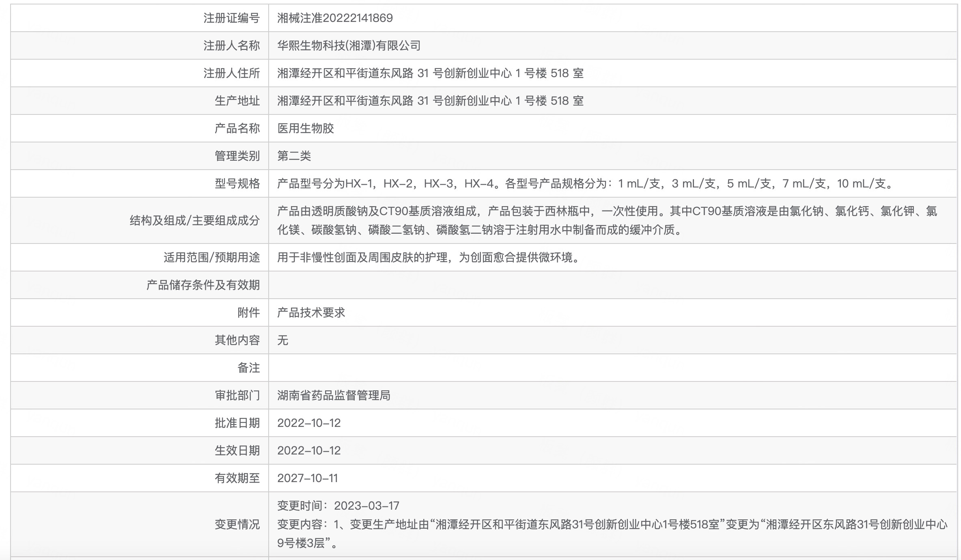Click the HX-1 model specification text

[586, 183]
